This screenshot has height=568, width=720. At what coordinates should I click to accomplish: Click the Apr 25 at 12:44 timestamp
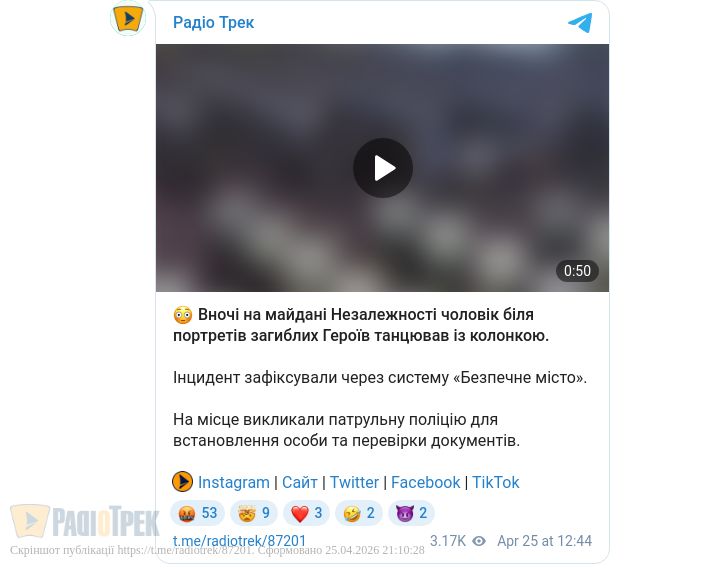pyautogui.click(x=544, y=541)
